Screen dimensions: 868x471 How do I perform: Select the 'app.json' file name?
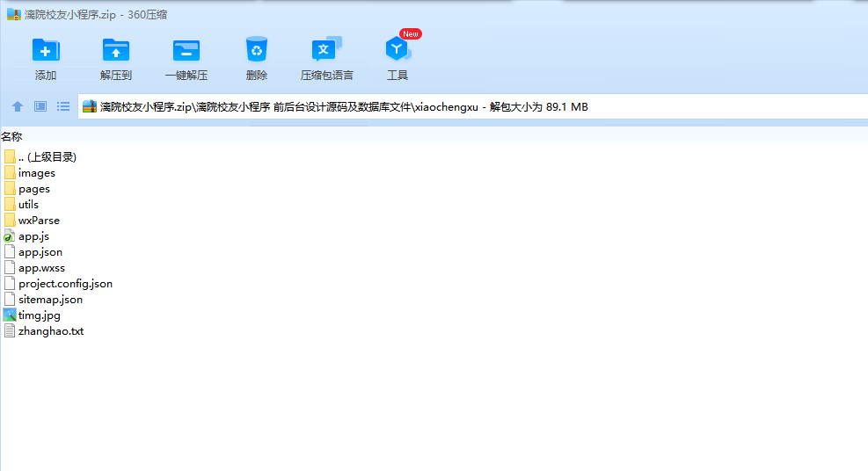click(40, 252)
